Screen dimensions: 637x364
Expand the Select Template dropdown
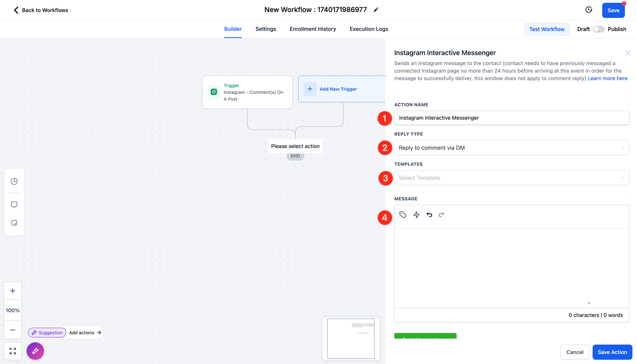511,178
